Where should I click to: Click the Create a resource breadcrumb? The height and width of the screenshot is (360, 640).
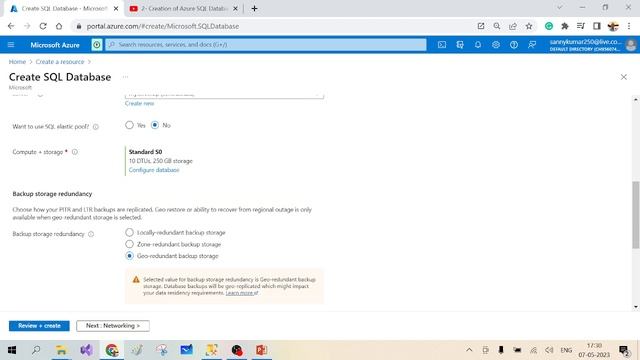tap(60, 62)
